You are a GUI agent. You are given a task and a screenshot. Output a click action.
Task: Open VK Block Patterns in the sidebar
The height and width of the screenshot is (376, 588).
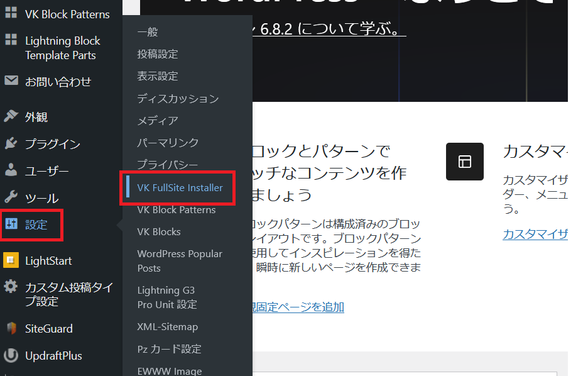tap(67, 14)
